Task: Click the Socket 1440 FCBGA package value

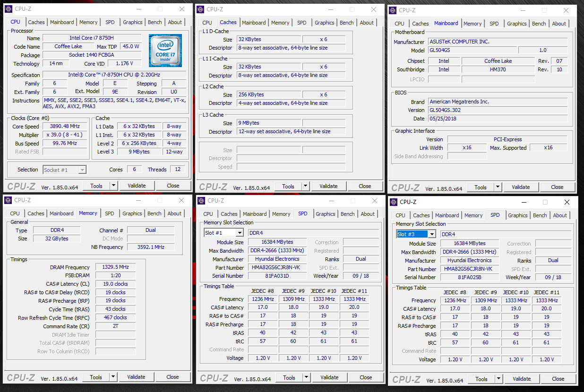Action: [x=92, y=55]
